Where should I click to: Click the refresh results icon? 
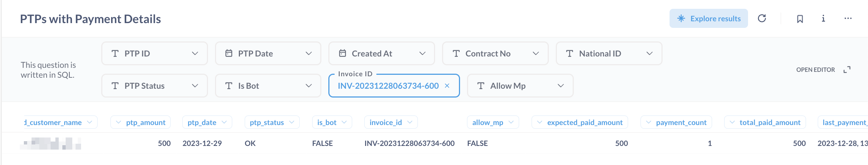point(762,18)
